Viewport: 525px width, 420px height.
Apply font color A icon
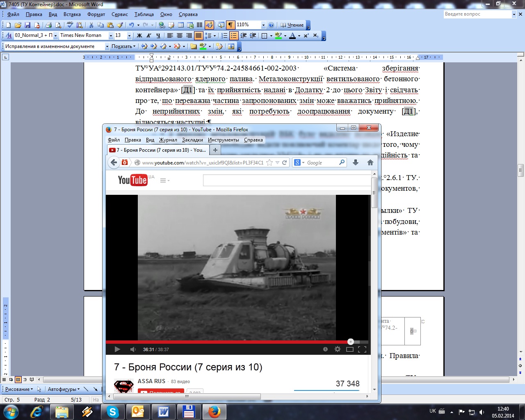(292, 36)
